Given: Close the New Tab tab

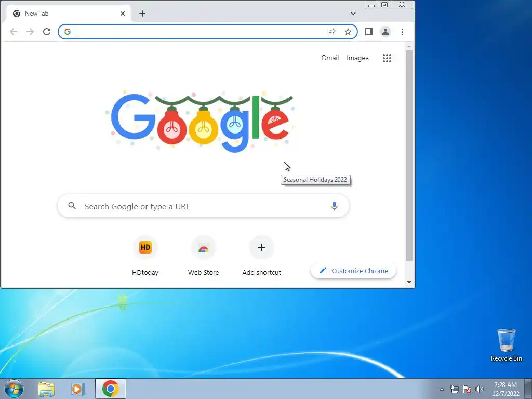Looking at the screenshot, I should 123,14.
